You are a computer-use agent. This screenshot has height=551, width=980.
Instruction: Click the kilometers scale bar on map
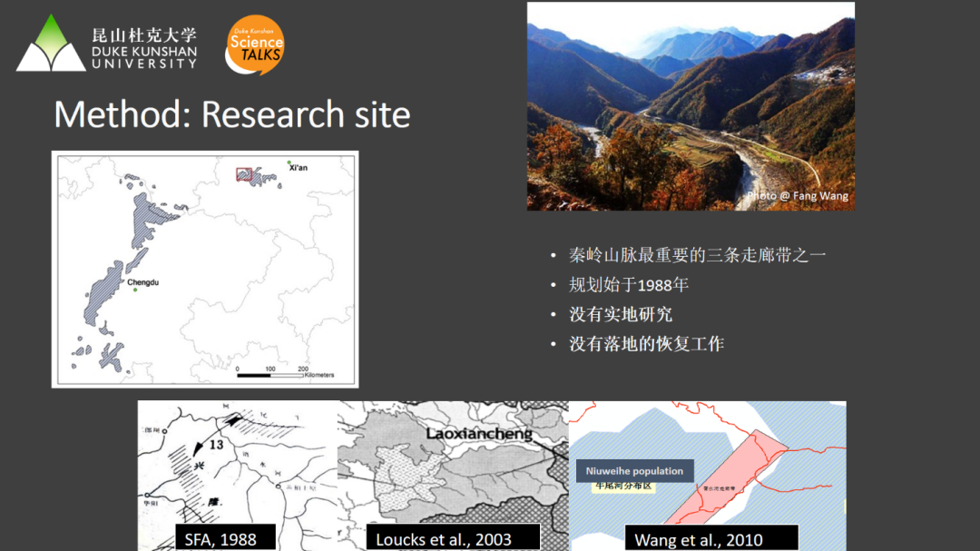point(269,373)
